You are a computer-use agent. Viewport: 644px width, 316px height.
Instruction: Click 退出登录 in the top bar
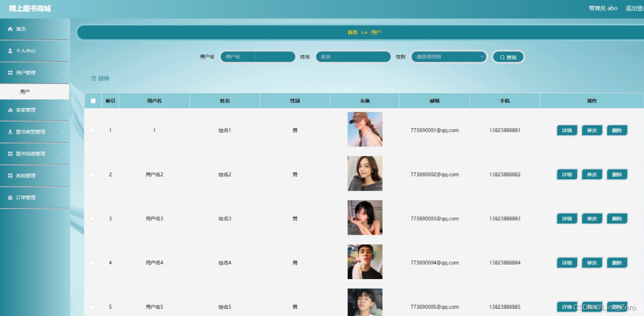(635, 8)
